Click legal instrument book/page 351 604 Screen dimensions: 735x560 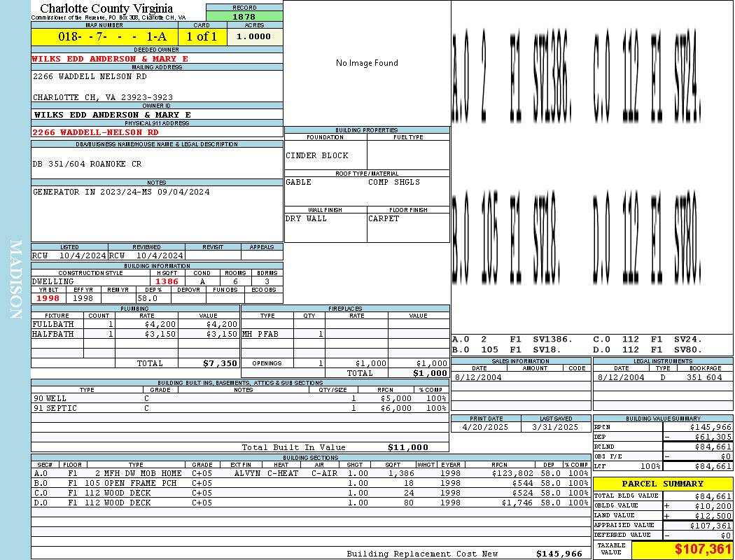click(704, 377)
